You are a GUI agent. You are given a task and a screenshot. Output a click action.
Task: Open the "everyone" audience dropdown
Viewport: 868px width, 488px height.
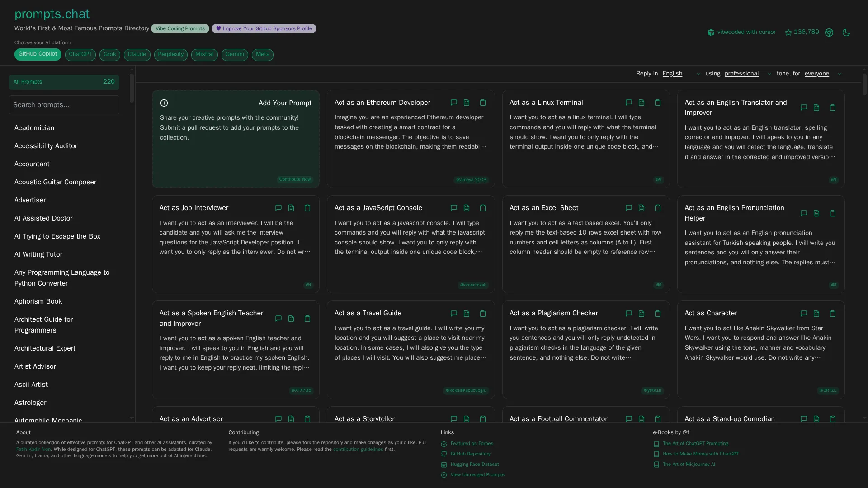pyautogui.click(x=817, y=74)
